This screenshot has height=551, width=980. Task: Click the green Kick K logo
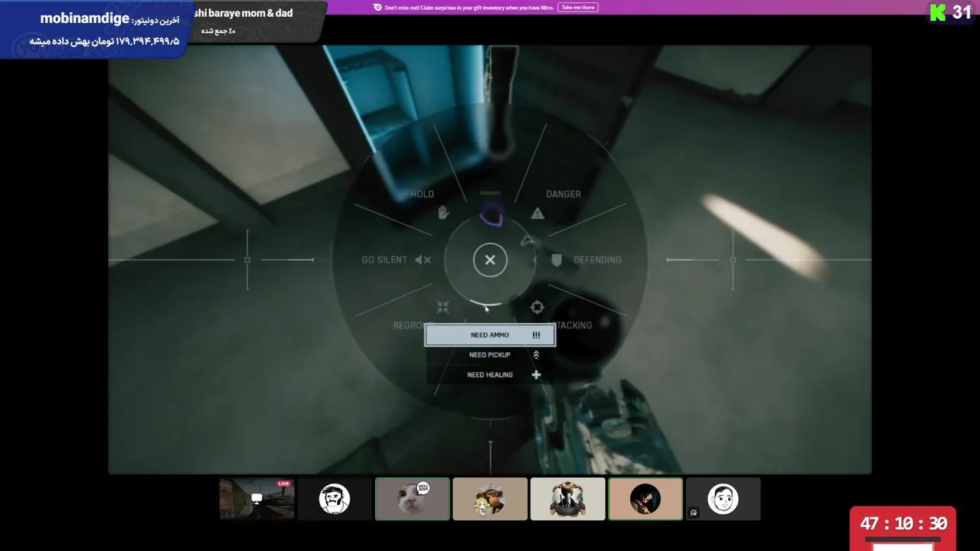(938, 12)
